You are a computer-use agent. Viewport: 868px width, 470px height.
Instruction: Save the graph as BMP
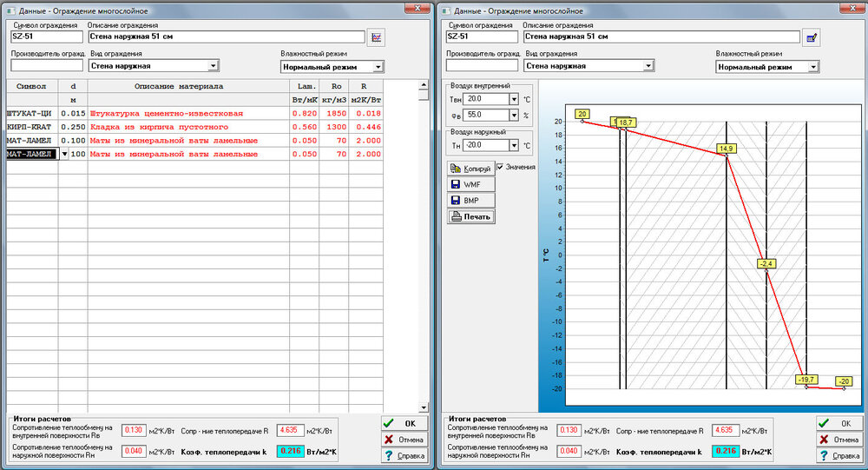coord(470,201)
